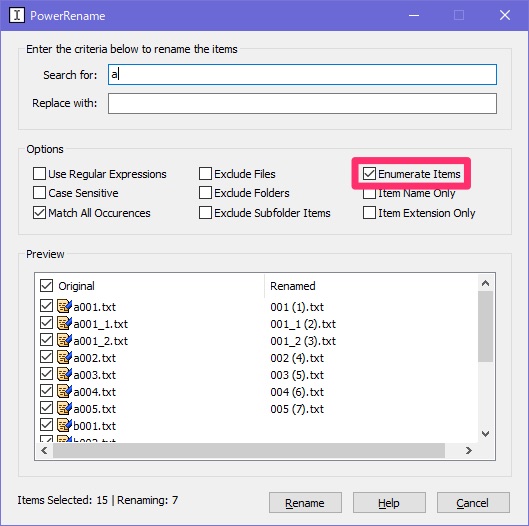This screenshot has width=529, height=526.
Task: Uncheck Match All Occurences
Action: [x=39, y=213]
